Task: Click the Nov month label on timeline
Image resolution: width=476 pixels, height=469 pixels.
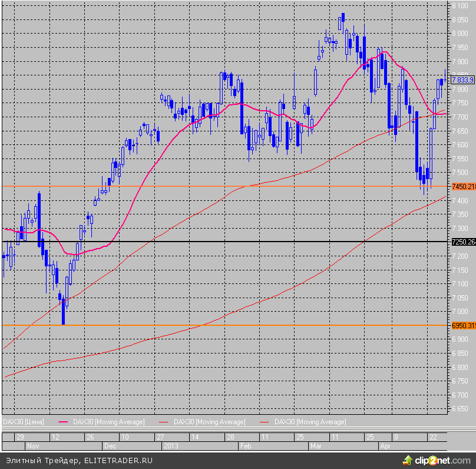Action: click(x=32, y=446)
